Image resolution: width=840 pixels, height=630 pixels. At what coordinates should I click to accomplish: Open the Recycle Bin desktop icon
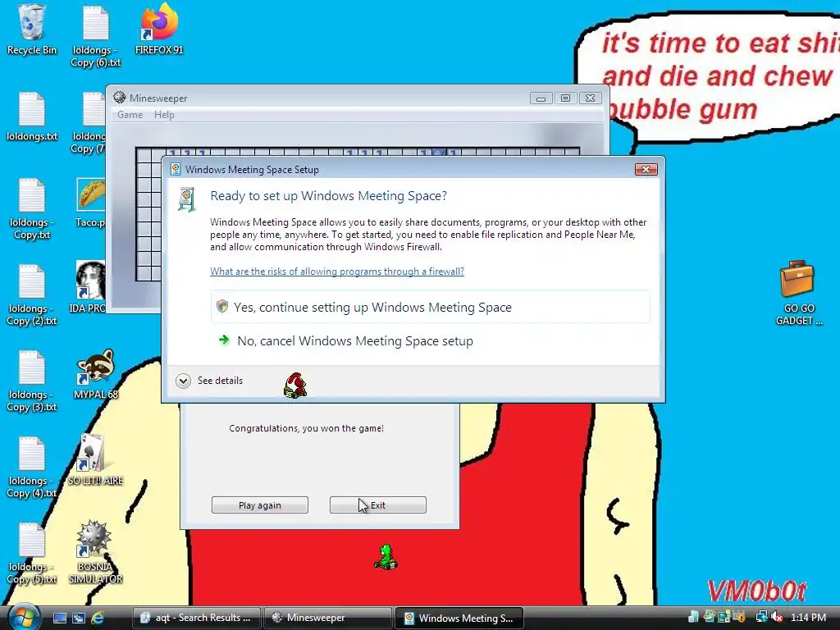pos(32,30)
